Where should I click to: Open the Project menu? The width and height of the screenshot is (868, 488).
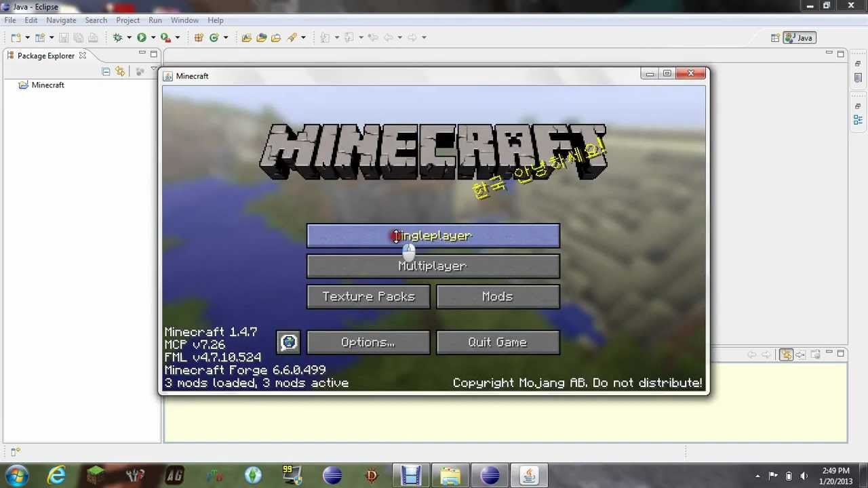coord(127,20)
